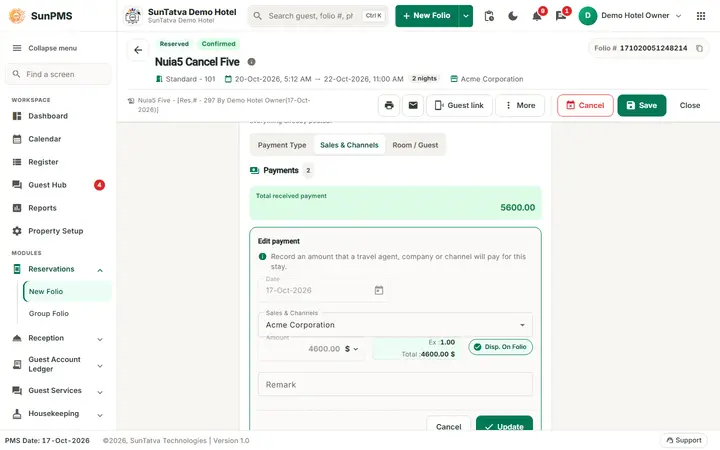Click the back arrow beside guest name
Screen dimensions: 720x450
point(138,50)
